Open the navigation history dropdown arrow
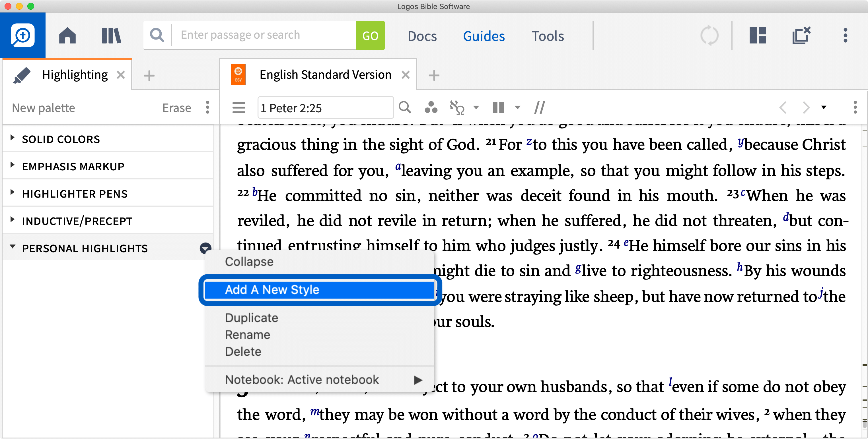 point(824,107)
